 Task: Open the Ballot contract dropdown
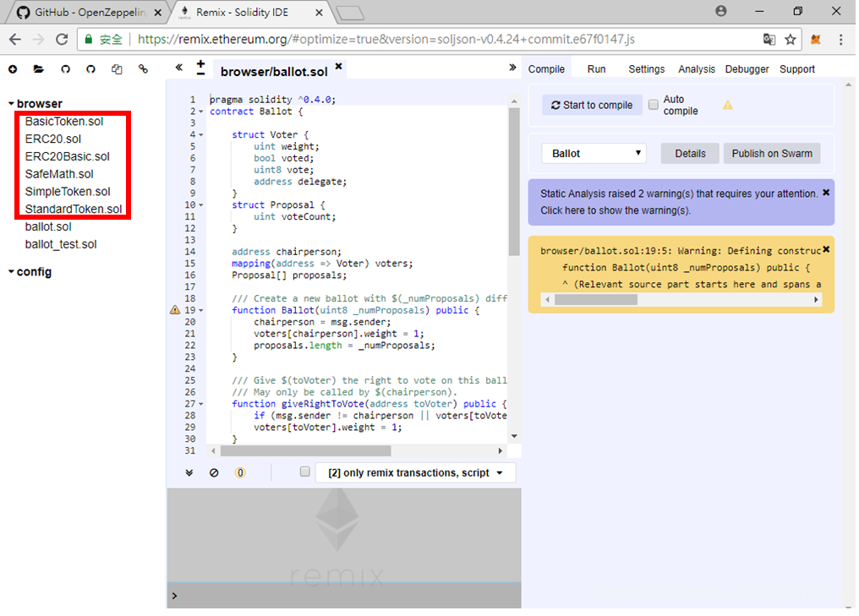pos(594,153)
